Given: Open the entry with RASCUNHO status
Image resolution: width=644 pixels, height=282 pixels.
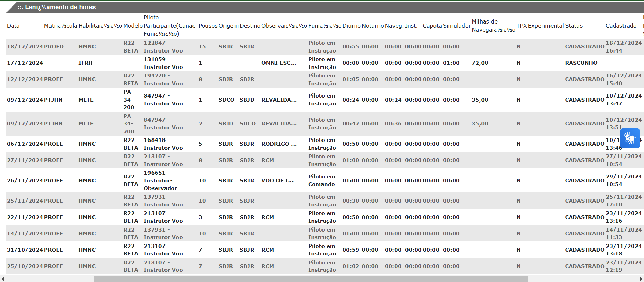Looking at the screenshot, I should coord(581,63).
